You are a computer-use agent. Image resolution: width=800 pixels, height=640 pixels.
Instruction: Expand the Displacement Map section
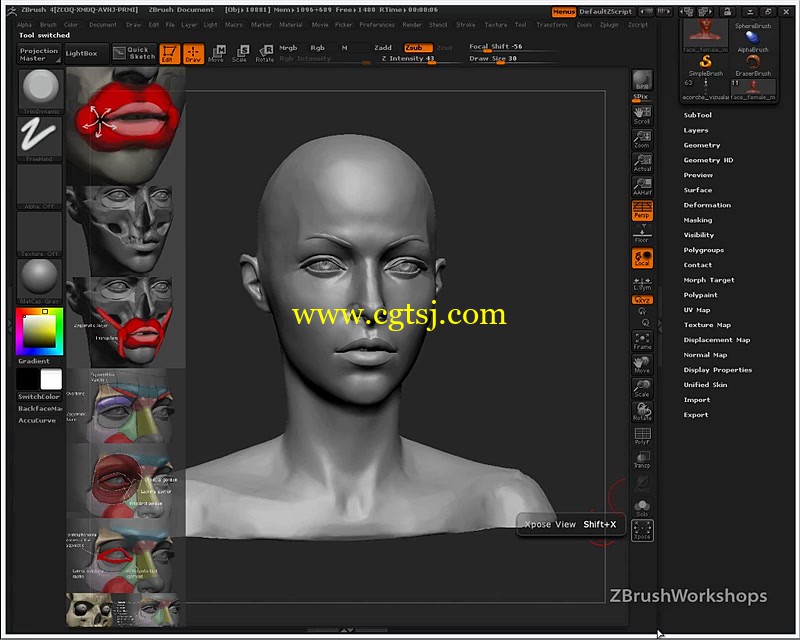pos(717,340)
